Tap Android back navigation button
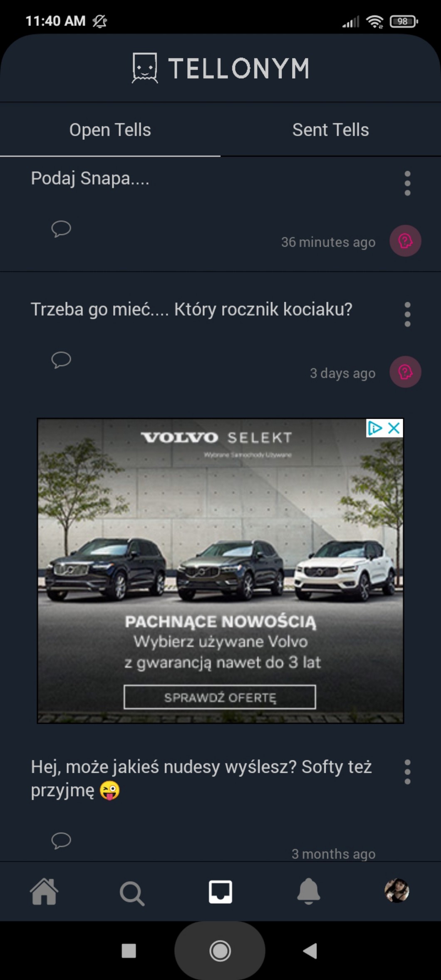The image size is (441, 980). pos(310,951)
